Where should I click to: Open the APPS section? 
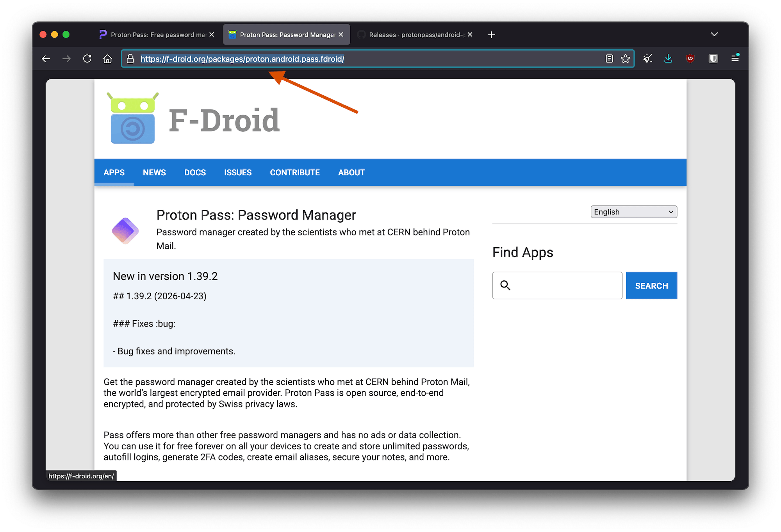114,172
